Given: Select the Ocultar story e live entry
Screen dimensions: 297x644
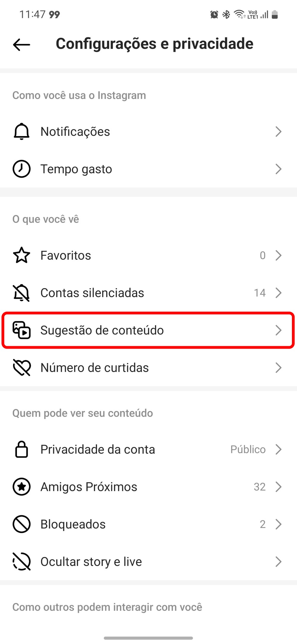Looking at the screenshot, I should click(x=91, y=562).
